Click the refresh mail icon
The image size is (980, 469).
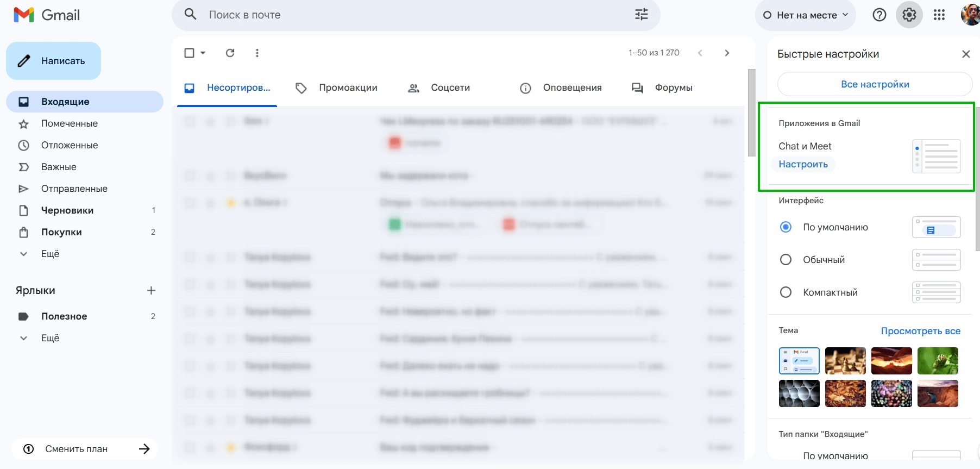(230, 53)
